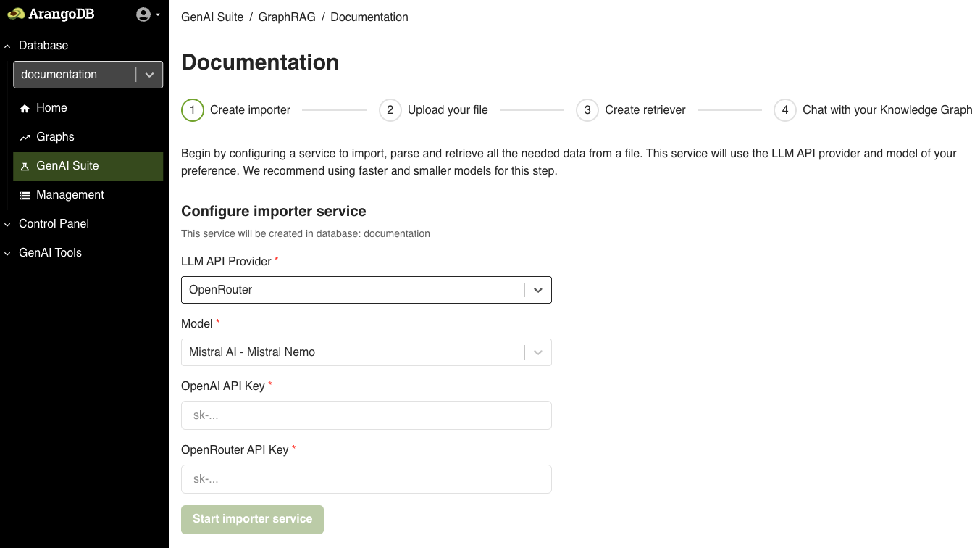Open Graphs in the sidebar
The image size is (980, 548).
click(88, 137)
